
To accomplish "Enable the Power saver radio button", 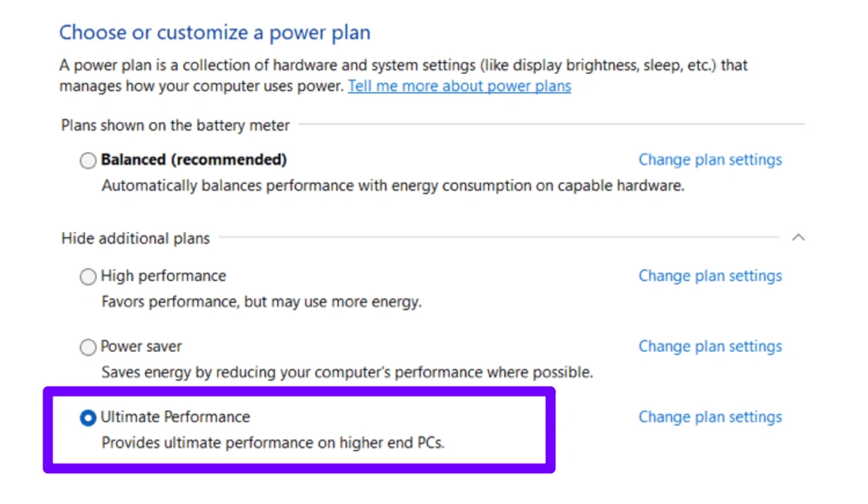I will [88, 347].
